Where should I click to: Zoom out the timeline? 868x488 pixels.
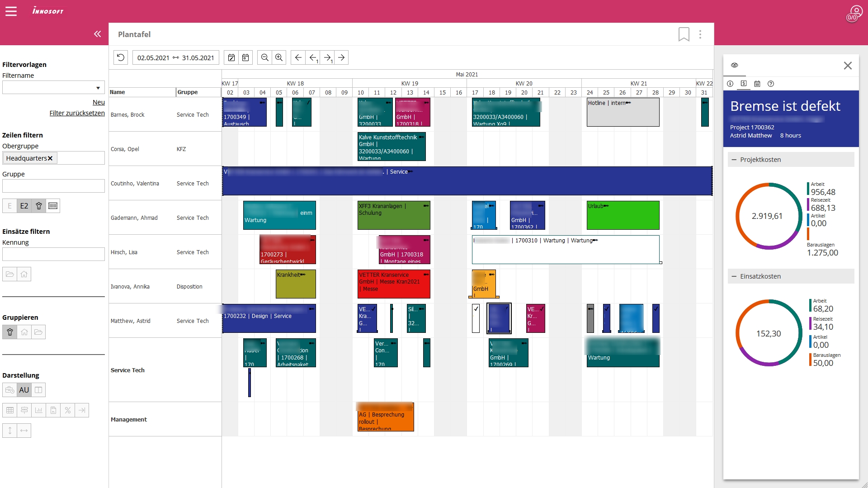264,57
